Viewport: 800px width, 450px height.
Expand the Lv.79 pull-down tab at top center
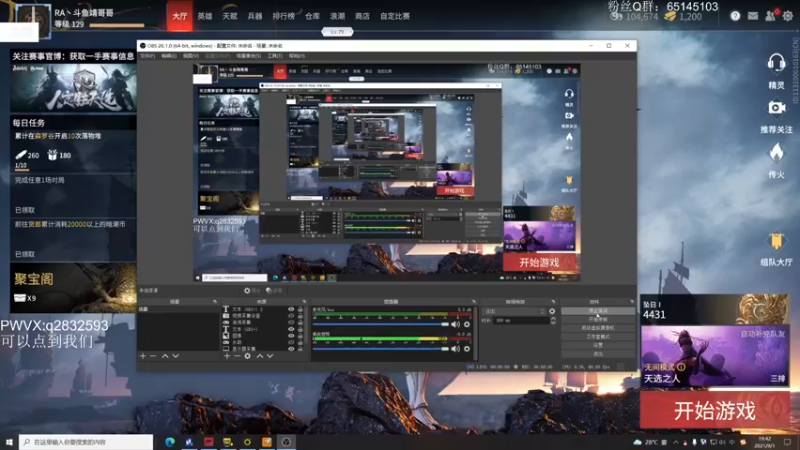coord(337,32)
